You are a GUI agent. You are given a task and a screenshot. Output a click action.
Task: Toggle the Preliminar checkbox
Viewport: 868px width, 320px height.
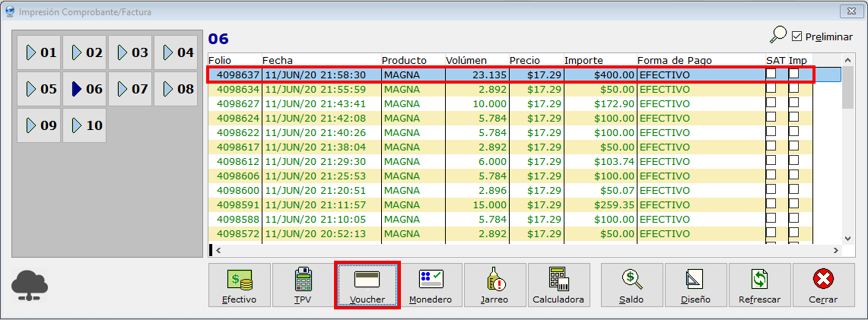click(x=797, y=36)
